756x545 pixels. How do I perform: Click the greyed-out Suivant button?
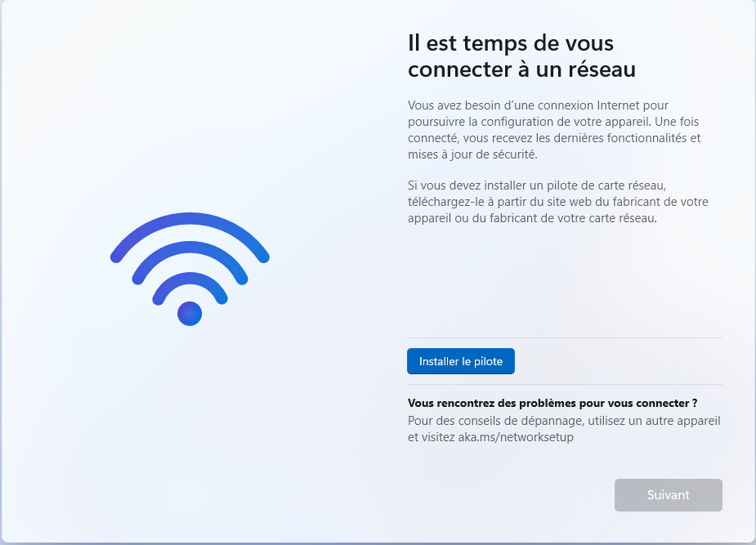pyautogui.click(x=669, y=495)
